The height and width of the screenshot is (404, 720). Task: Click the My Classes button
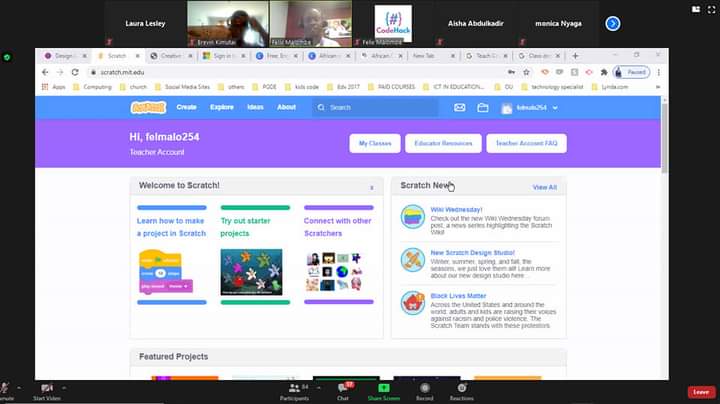click(x=375, y=143)
